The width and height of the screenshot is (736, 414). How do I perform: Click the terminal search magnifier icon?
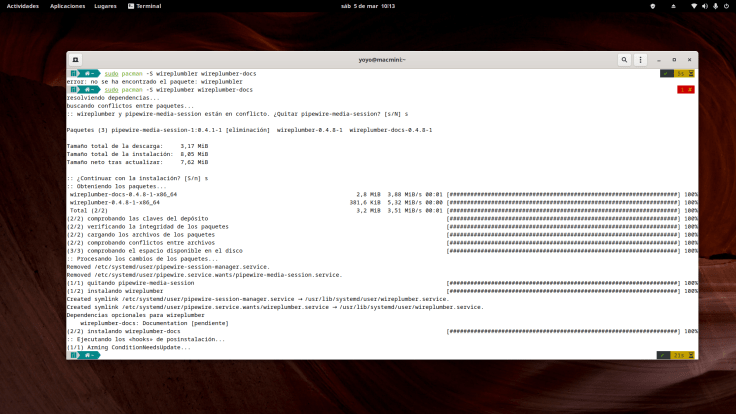pos(625,60)
